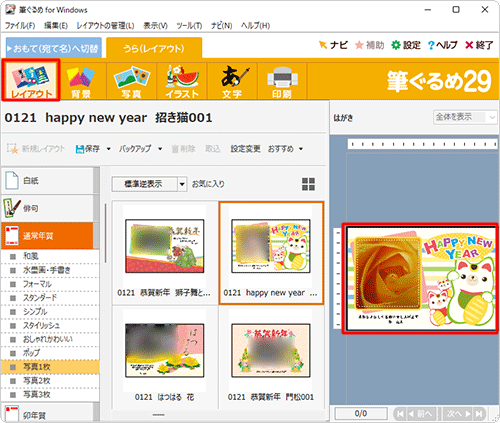The height and width of the screenshot is (423, 500).
Task: Select はつはる 花 layout thumbnail
Action: 165,357
